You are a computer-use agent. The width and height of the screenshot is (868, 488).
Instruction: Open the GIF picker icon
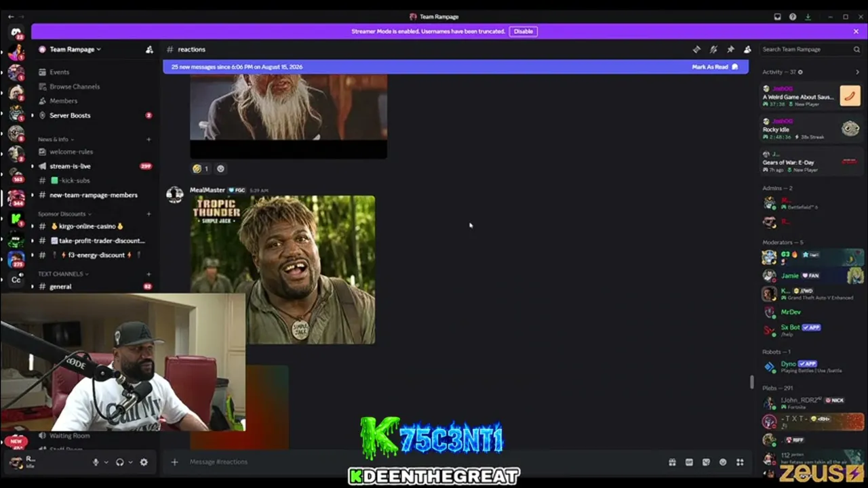(x=689, y=462)
